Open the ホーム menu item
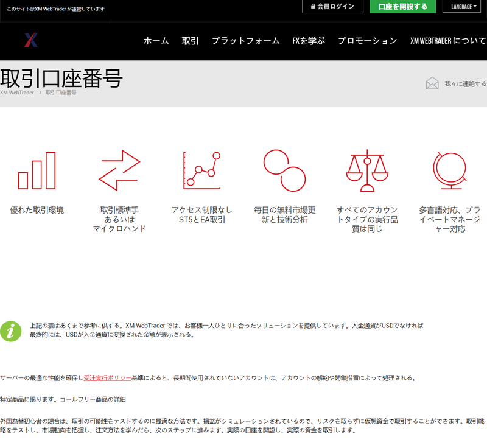Viewport: 487px width, 448px height. pos(156,41)
